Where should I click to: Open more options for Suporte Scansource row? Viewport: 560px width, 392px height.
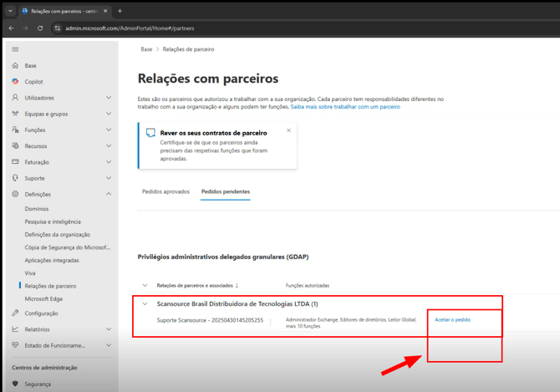pos(271,323)
